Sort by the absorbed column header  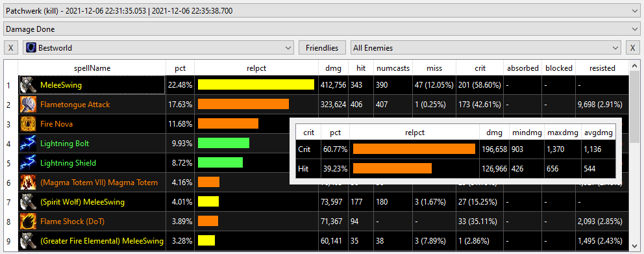523,68
